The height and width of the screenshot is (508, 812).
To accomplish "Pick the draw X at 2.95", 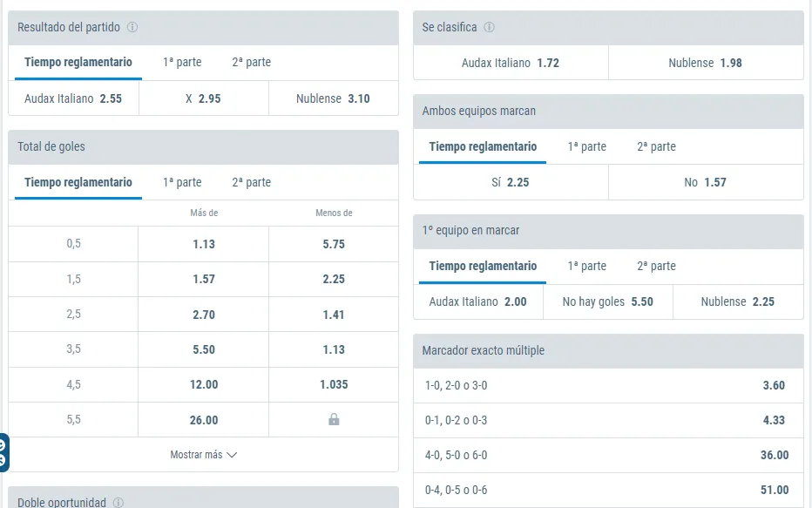I will tap(203, 98).
